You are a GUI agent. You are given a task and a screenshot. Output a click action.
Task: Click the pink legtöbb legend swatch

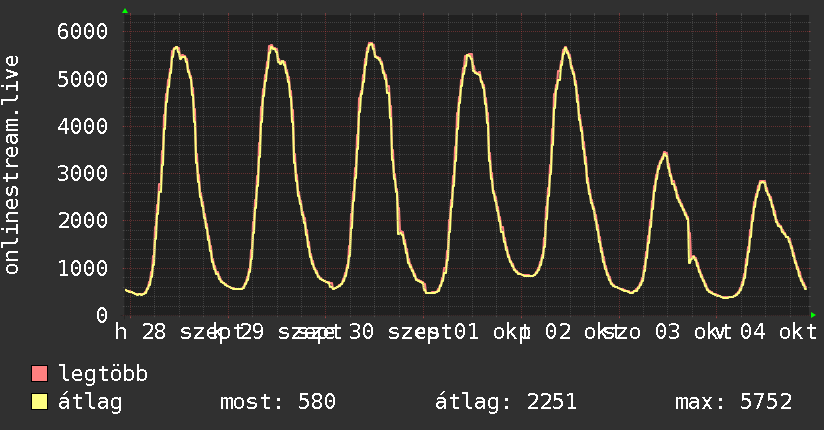coord(39,373)
